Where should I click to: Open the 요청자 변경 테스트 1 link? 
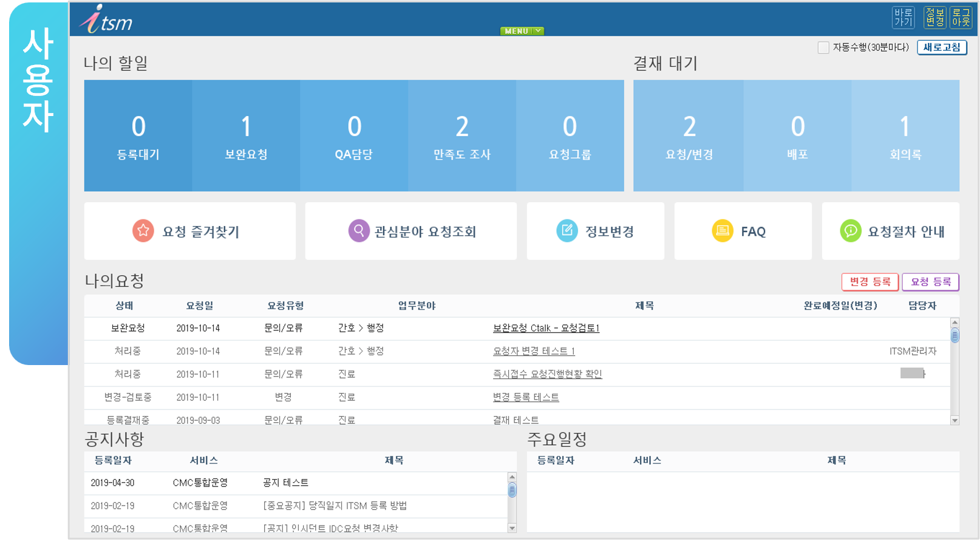coord(534,351)
